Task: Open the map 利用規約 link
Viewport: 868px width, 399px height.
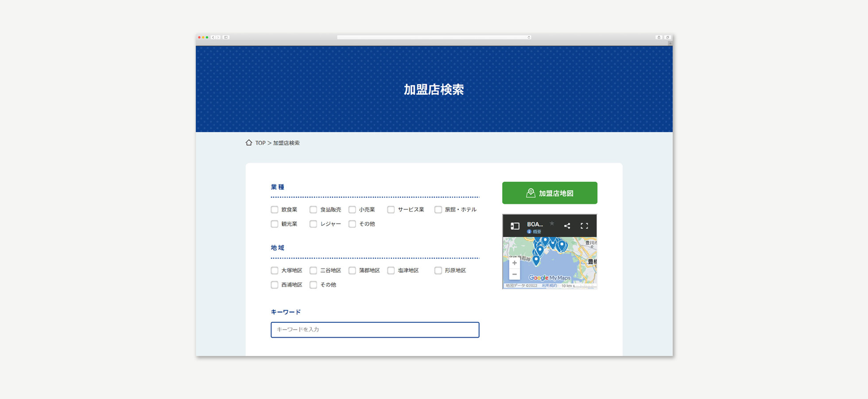Action: pos(549,286)
